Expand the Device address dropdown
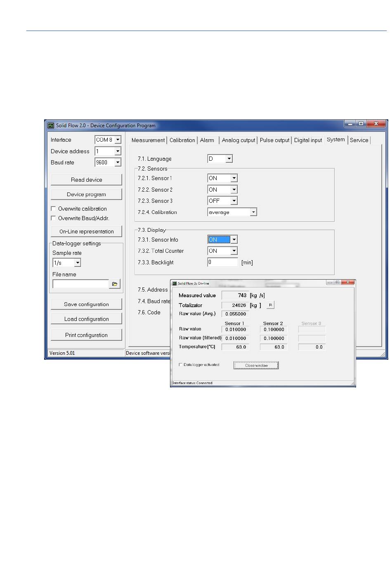This screenshot has width=392, height=577. (118, 151)
